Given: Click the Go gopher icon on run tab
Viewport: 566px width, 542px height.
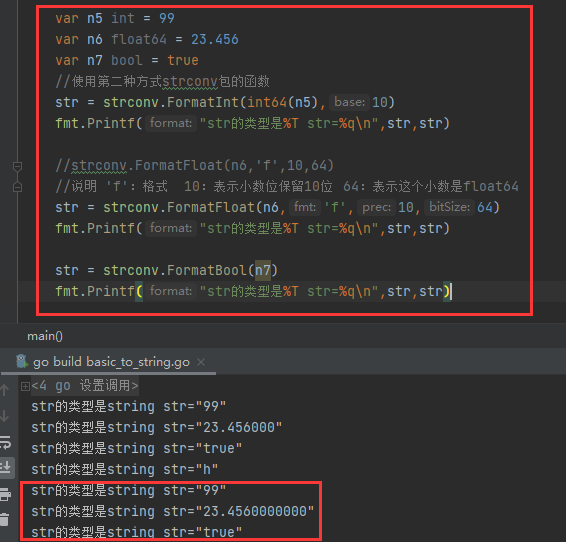Looking at the screenshot, I should click(22, 361).
